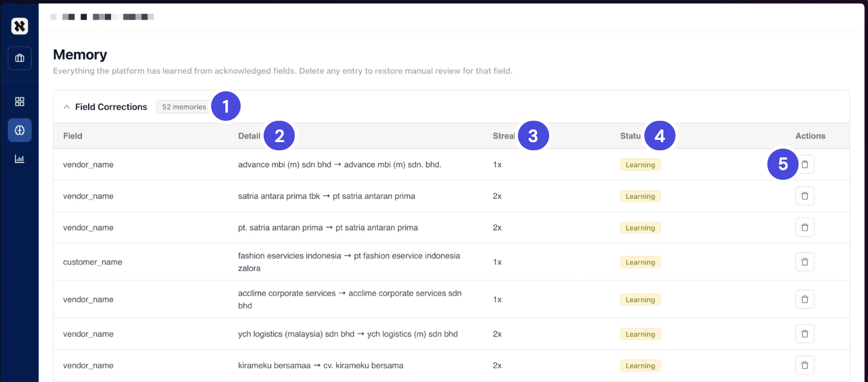The height and width of the screenshot is (382, 868).
Task: Delete the satria antara prima tbk memory
Action: point(805,196)
